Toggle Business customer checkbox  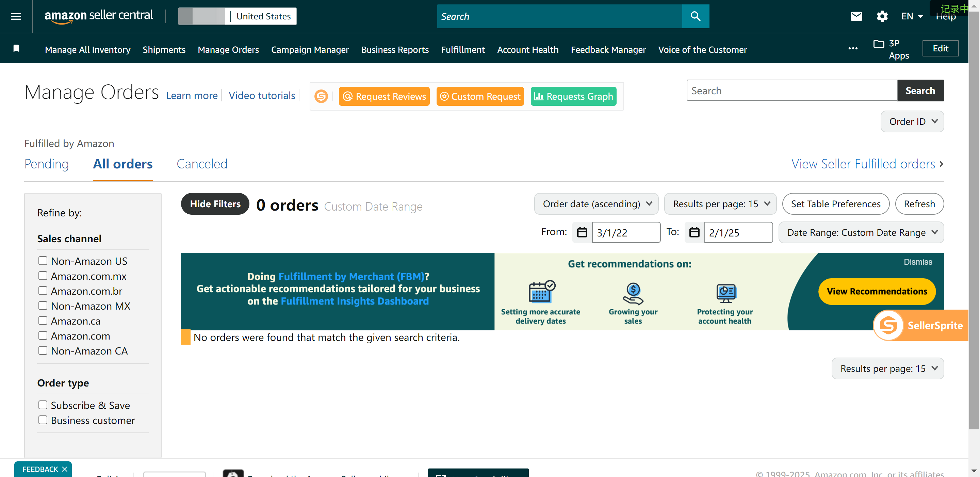(43, 420)
